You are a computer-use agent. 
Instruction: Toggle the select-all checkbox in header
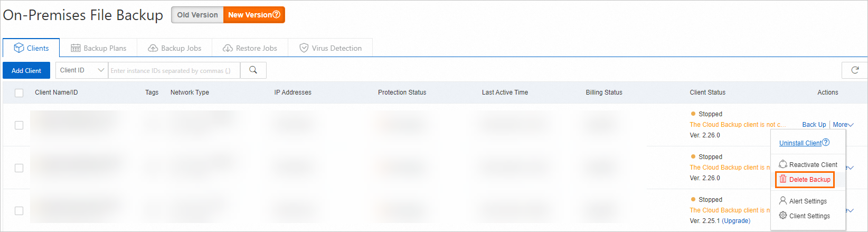tap(19, 93)
